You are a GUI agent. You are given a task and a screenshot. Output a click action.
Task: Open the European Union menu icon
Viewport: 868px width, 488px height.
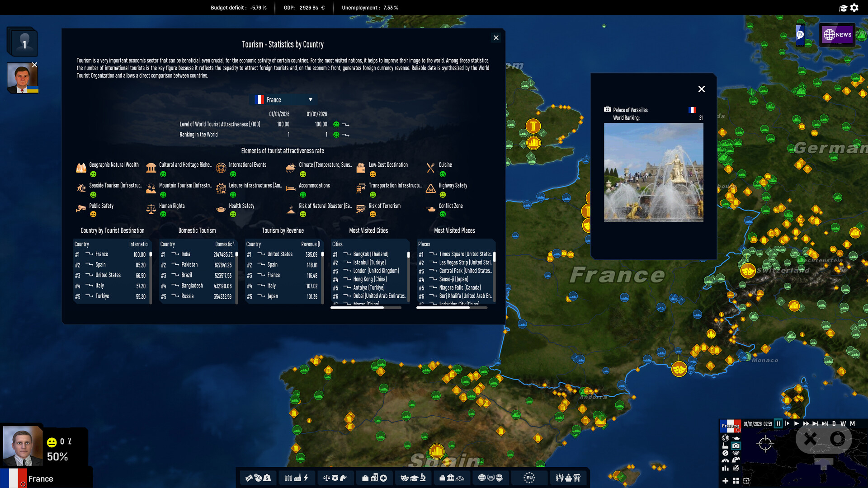529,478
